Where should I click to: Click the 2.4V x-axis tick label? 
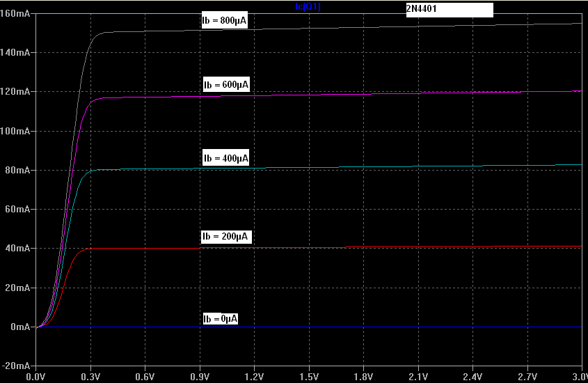(472, 377)
